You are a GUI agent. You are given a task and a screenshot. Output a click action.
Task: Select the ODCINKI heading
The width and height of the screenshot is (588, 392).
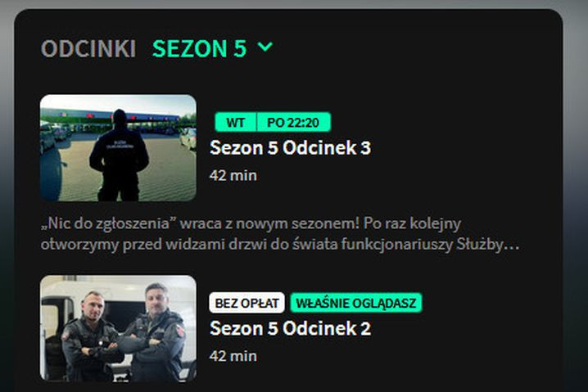click(88, 49)
